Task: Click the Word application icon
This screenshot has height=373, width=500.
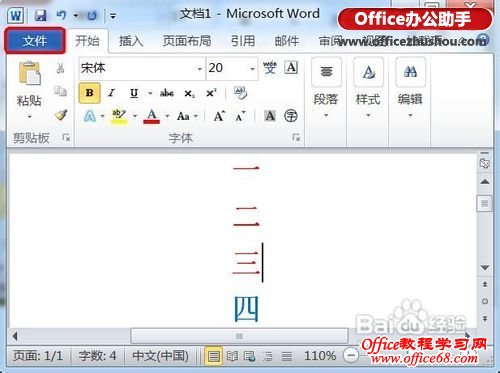Action: click(x=15, y=15)
